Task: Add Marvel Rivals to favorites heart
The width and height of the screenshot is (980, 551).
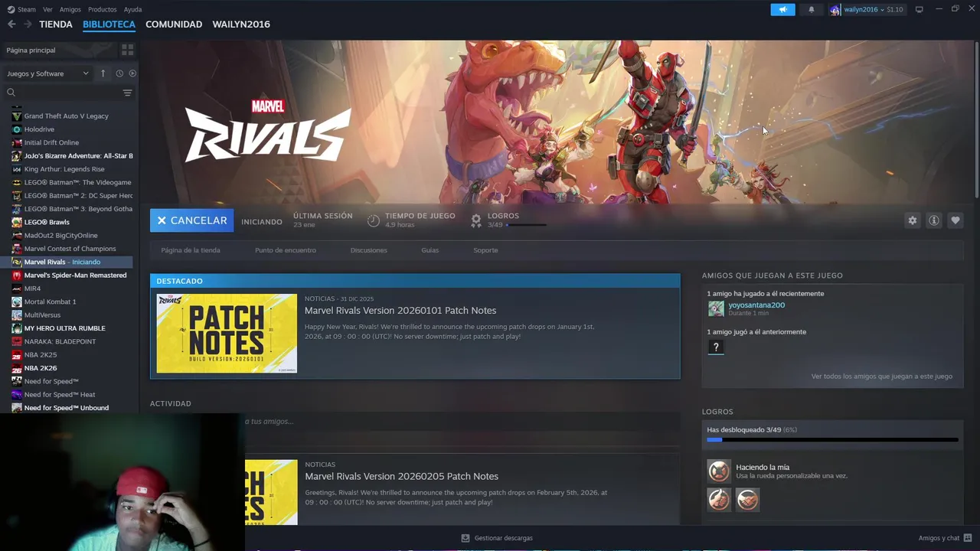Action: (955, 220)
